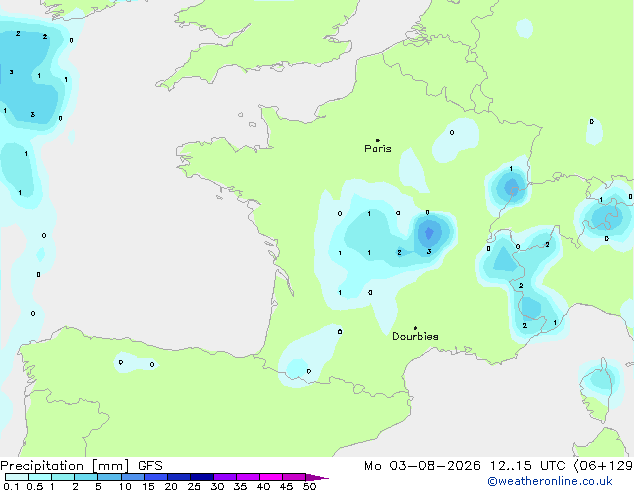The image size is (634, 490).
Task: Click the 'Mo 03-08-2026' date text
Action: click(422, 466)
